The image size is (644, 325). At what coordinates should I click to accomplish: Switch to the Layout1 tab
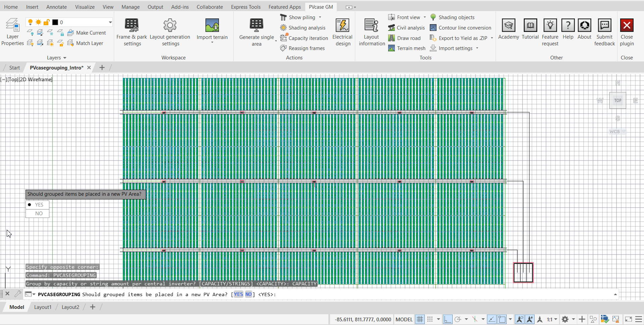coord(42,307)
